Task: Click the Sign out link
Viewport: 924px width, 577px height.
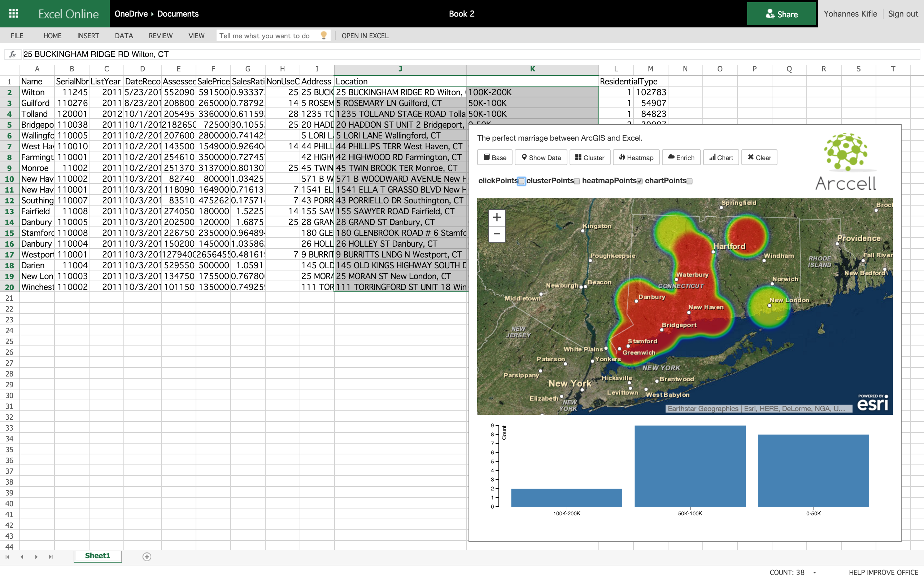Action: 903,14
